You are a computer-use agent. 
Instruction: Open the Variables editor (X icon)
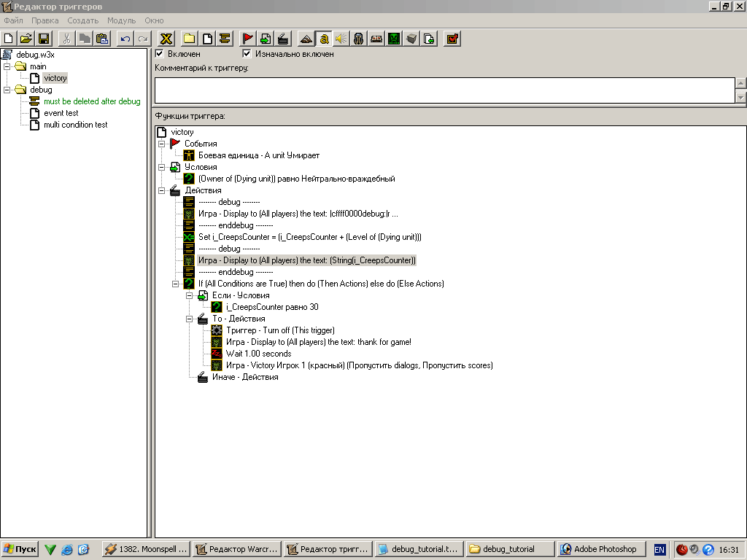166,39
